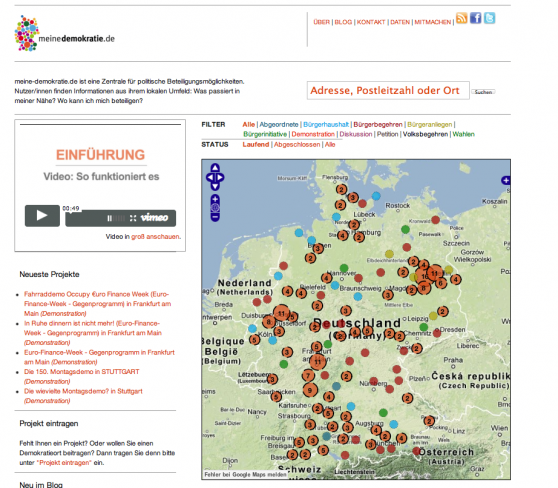Set status to Alle in the STATUS row
Image resolution: width=558 pixels, height=488 pixels.
click(x=330, y=144)
